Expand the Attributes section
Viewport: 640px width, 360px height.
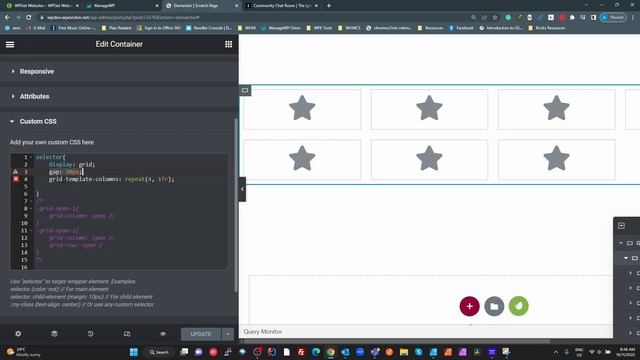tap(119, 96)
